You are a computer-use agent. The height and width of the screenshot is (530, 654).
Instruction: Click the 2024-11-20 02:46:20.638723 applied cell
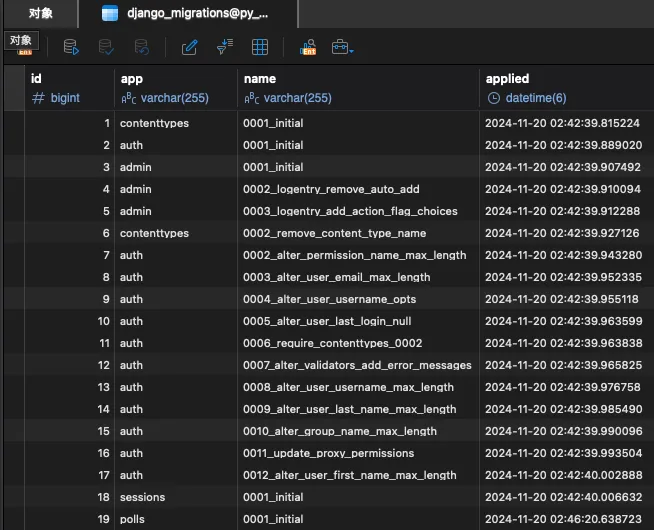pos(562,519)
